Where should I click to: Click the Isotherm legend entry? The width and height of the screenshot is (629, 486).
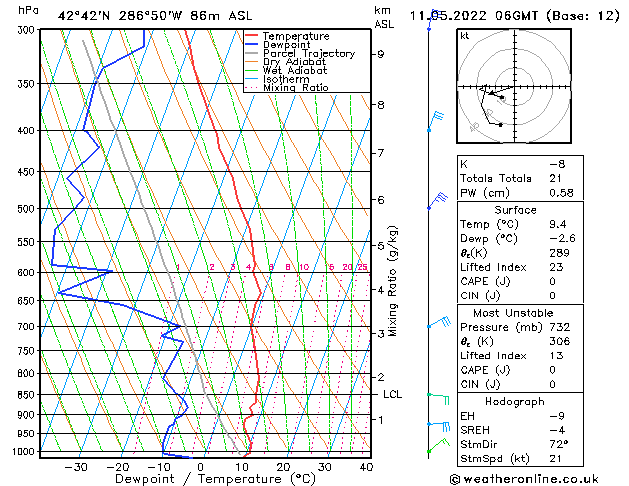click(x=286, y=79)
